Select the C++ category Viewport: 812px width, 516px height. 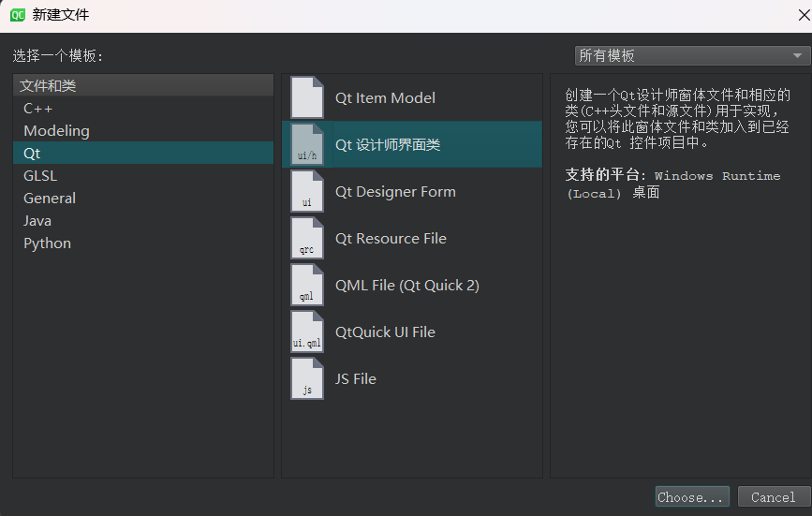[143, 109]
